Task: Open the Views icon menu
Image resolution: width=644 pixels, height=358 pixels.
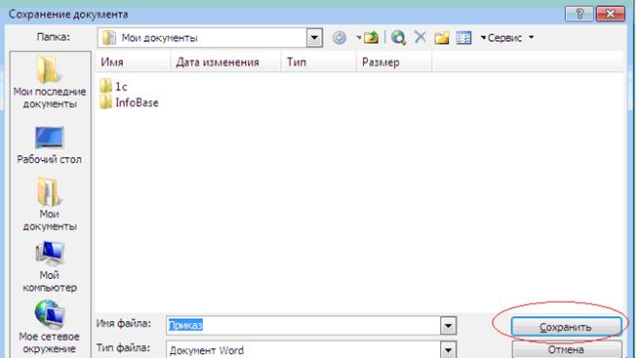Action: pos(463,38)
